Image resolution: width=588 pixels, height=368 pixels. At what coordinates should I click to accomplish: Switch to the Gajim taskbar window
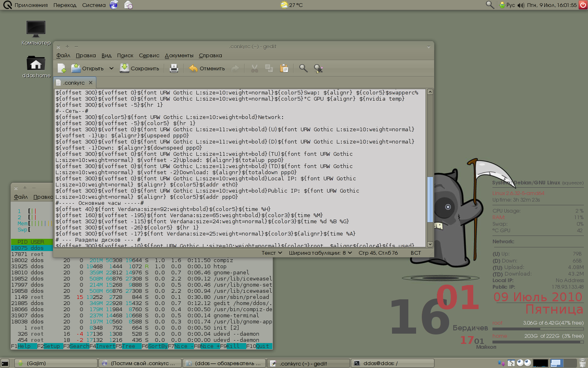(x=56, y=363)
